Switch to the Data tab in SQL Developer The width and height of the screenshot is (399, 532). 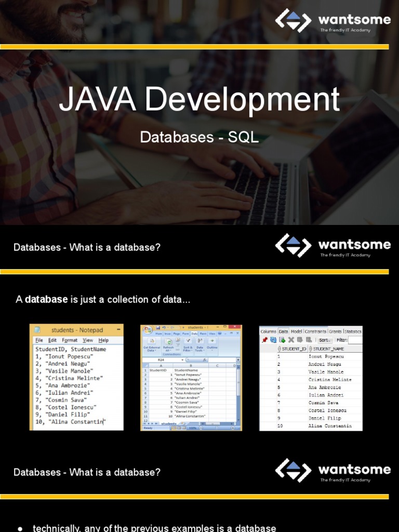(283, 331)
